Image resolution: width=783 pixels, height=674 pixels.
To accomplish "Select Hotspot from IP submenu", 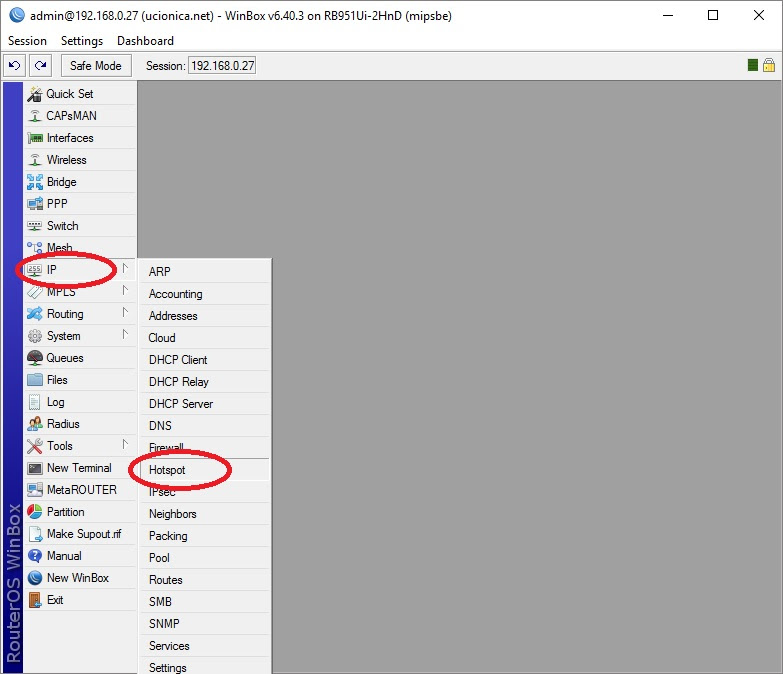I will pos(205,470).
